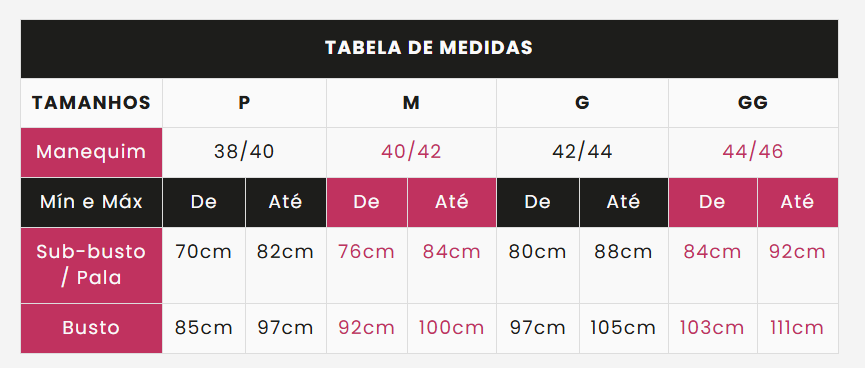Viewport: 865px width, 368px height.
Task: Select the Mín e Máx label cell
Action: [x=92, y=202]
